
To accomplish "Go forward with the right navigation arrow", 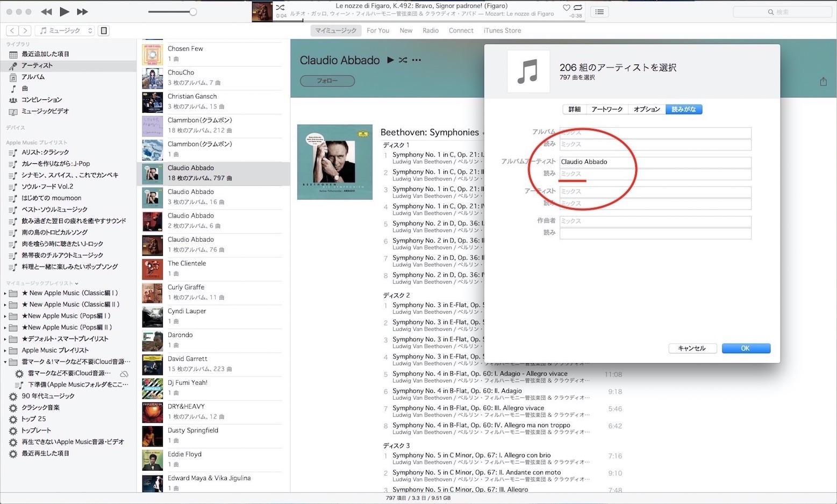I will click(x=25, y=31).
